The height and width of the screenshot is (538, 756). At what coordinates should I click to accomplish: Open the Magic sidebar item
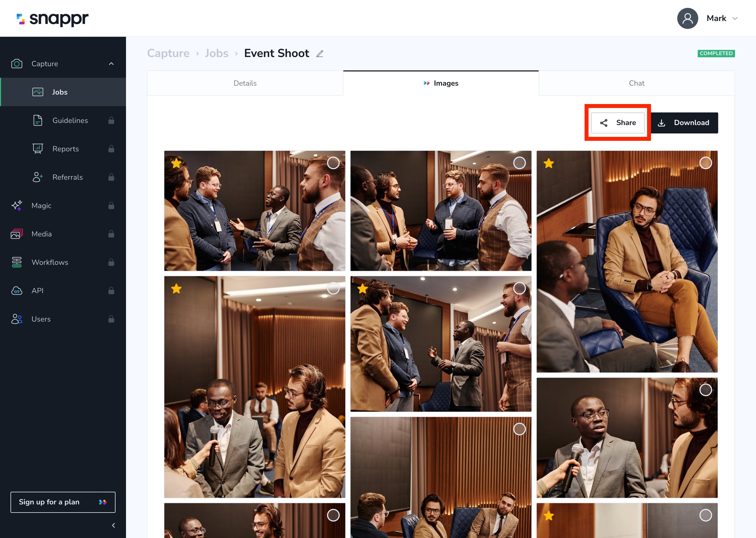point(63,205)
